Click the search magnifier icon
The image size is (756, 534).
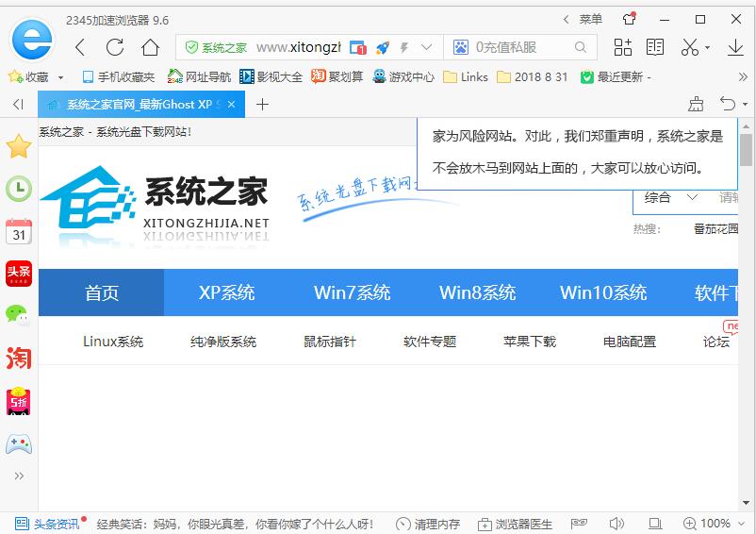point(581,47)
